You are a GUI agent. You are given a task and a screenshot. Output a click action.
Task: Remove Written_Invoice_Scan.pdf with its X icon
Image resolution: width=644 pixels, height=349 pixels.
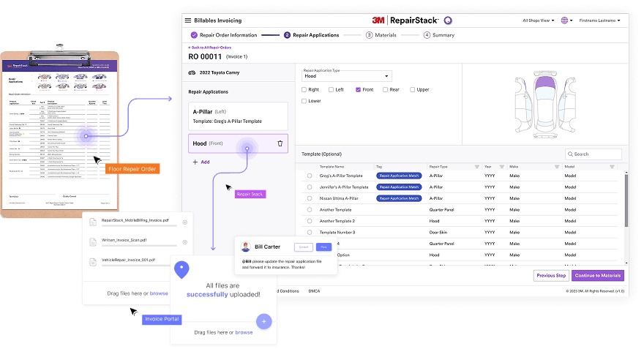[x=185, y=242]
